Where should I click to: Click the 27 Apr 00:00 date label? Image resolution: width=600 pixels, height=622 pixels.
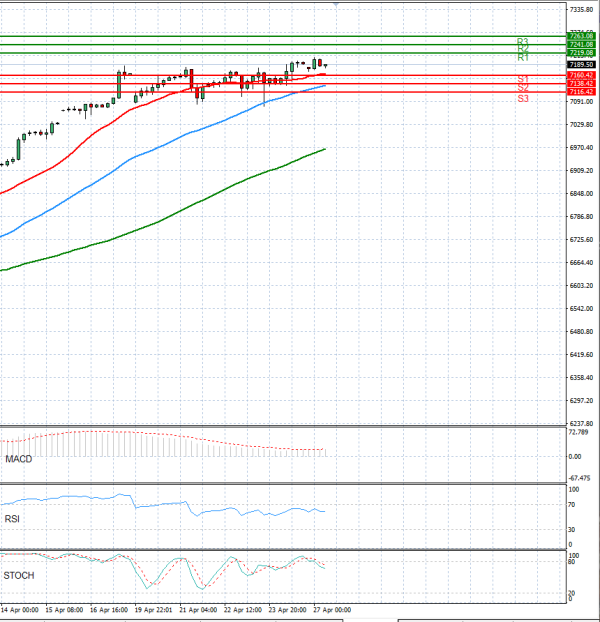pos(332,608)
